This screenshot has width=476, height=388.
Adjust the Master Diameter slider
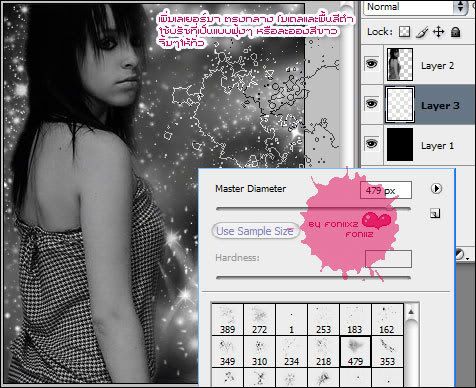coord(313,209)
